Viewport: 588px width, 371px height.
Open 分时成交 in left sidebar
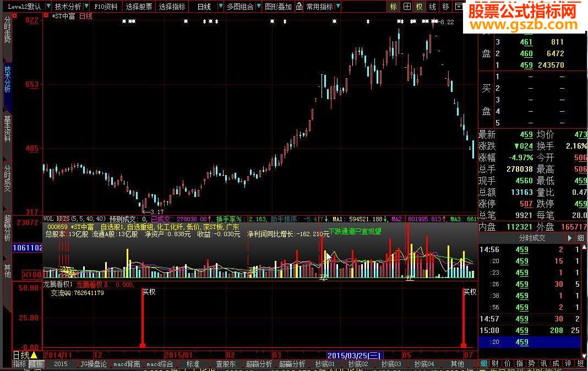tap(7, 178)
